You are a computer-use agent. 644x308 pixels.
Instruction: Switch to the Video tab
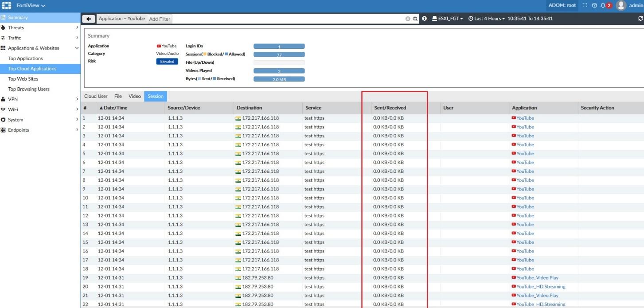(135, 96)
